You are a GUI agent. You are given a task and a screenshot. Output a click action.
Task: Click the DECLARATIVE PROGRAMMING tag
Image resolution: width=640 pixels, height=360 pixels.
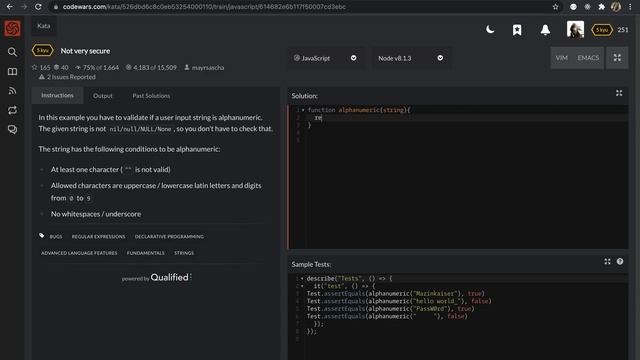coord(169,236)
